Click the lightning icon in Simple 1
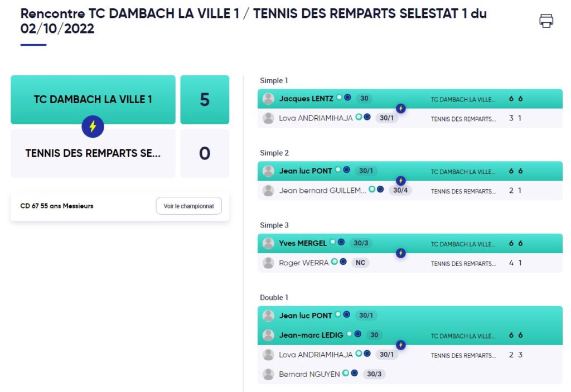Image resolution: width=571 pixels, height=392 pixels. 400,108
